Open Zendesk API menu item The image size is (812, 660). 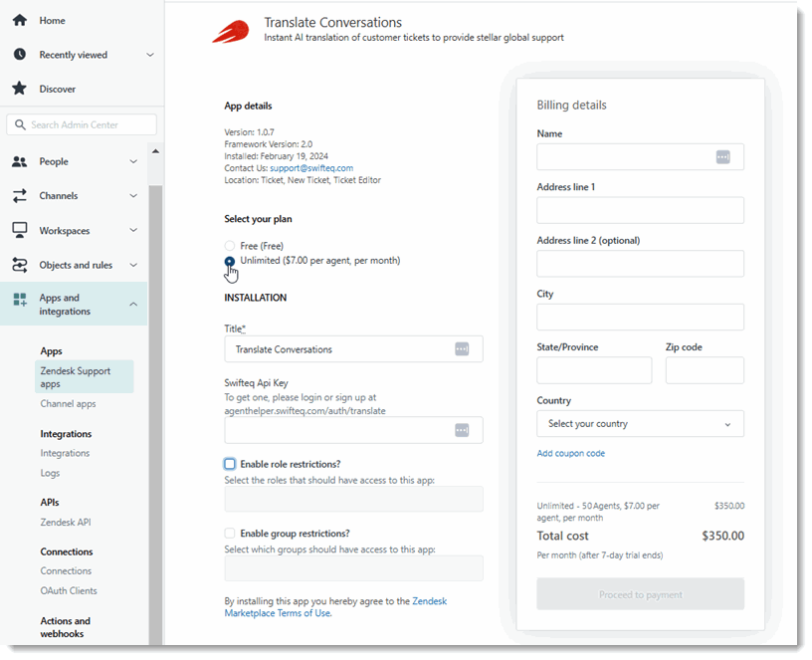(66, 523)
